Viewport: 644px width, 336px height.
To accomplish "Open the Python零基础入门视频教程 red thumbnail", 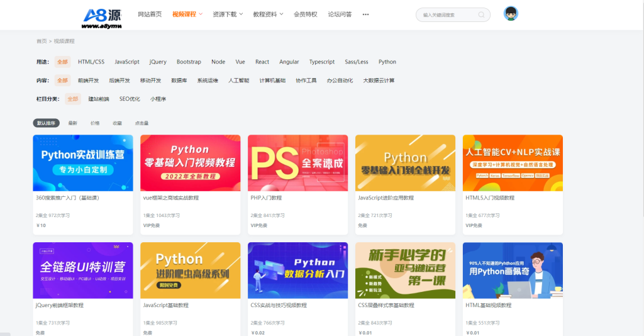I will [x=190, y=163].
